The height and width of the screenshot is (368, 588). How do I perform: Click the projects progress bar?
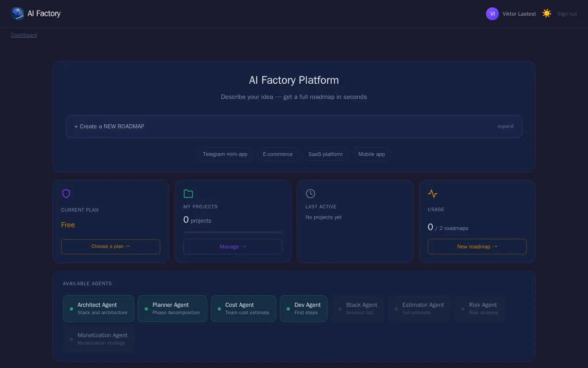[233, 232]
